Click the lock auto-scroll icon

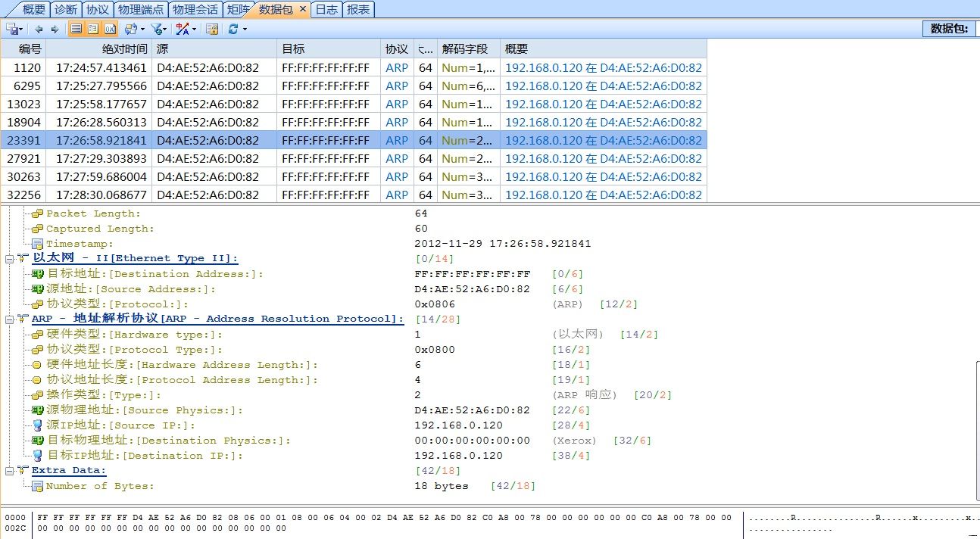click(x=212, y=29)
